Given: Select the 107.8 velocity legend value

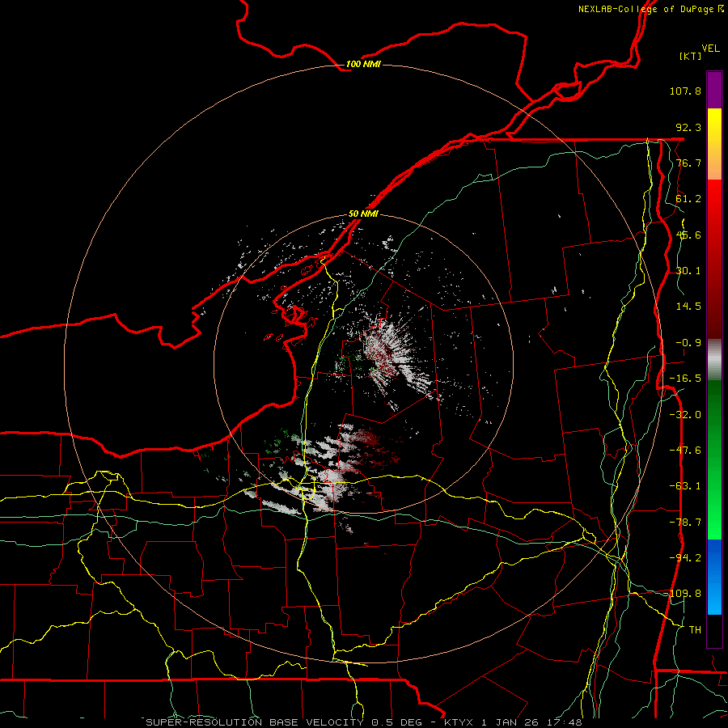Looking at the screenshot, I should (685, 91).
